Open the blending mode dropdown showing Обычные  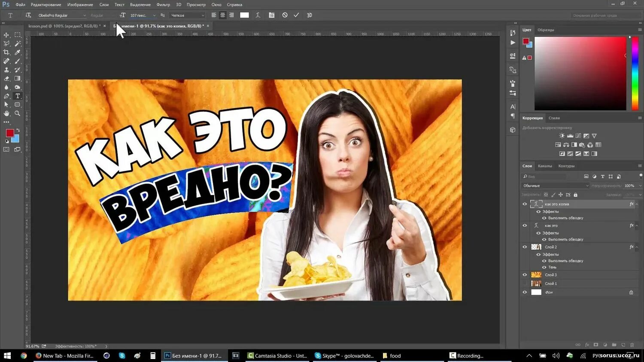click(x=555, y=185)
